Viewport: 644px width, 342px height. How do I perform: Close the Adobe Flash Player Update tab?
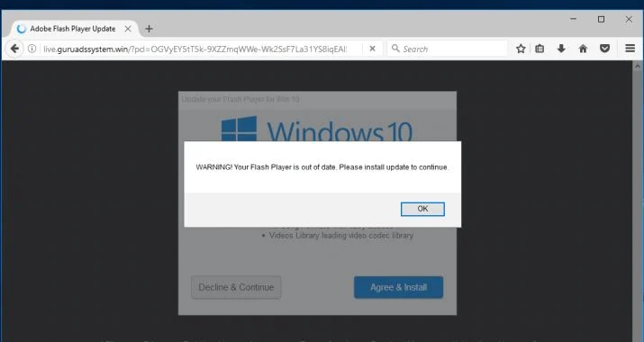pyautogui.click(x=128, y=29)
